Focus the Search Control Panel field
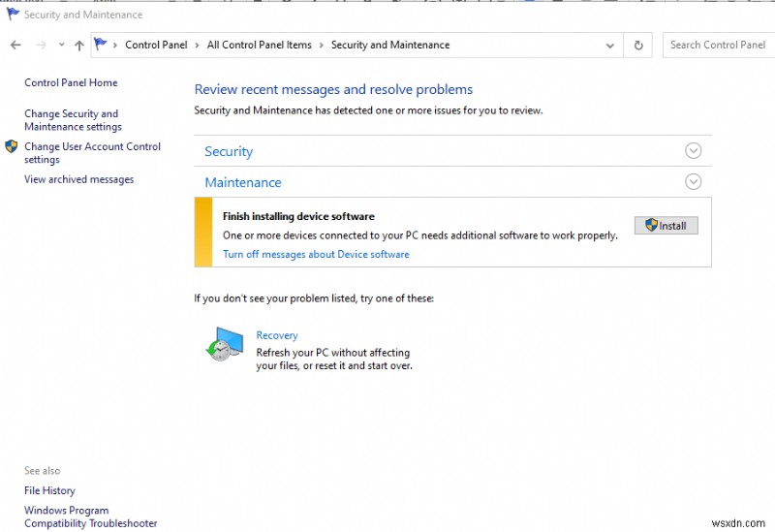Screen dimensions: 775x532 719,45
